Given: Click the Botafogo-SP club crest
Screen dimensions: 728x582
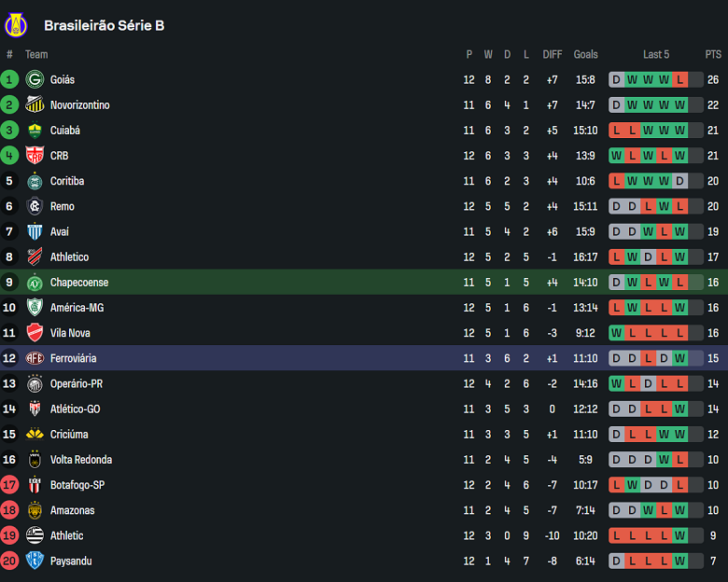Looking at the screenshot, I should pyautogui.click(x=35, y=485).
